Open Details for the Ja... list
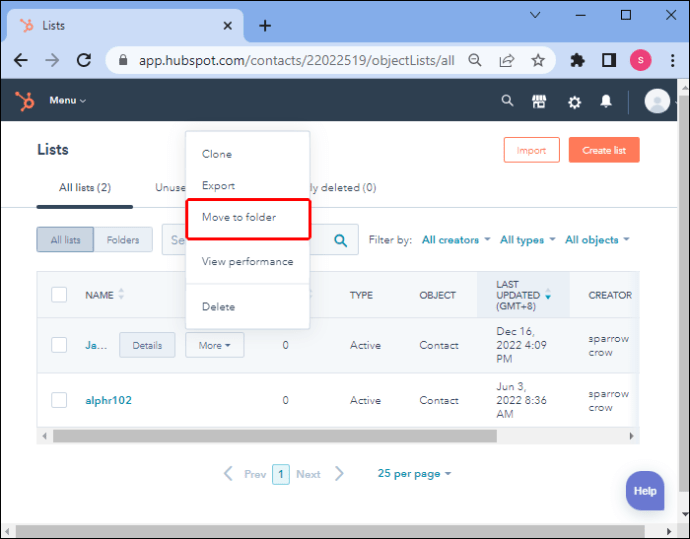Image resolution: width=690 pixels, height=539 pixels. [147, 345]
